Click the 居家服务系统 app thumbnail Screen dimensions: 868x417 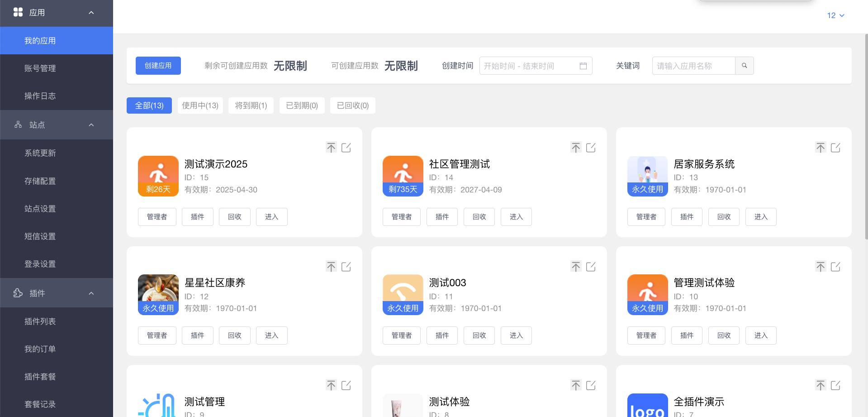[648, 176]
